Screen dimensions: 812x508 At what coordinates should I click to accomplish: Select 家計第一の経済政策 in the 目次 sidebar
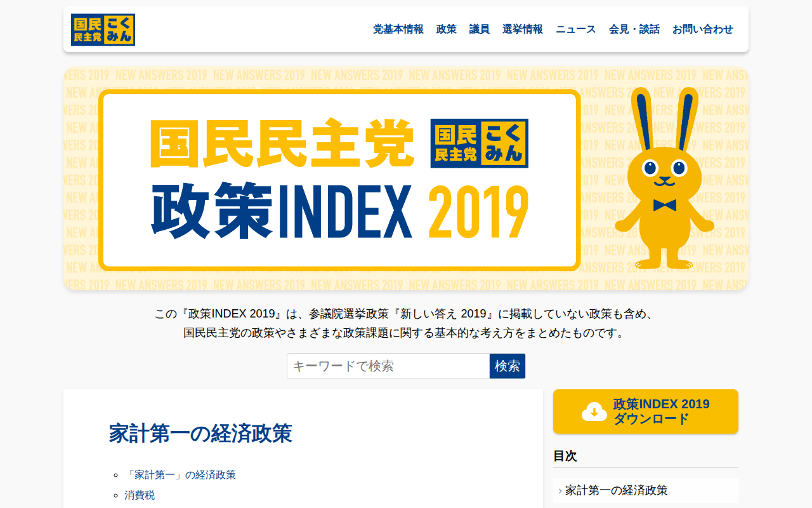646,490
